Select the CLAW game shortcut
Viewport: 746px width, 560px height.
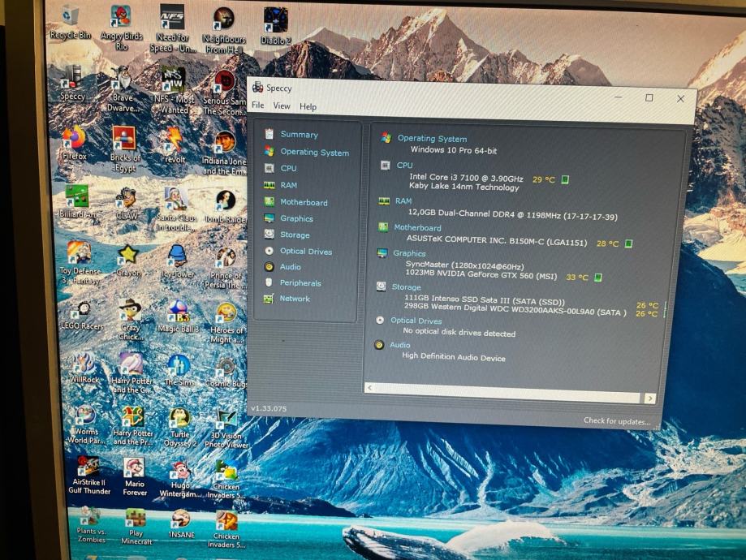pos(127,203)
